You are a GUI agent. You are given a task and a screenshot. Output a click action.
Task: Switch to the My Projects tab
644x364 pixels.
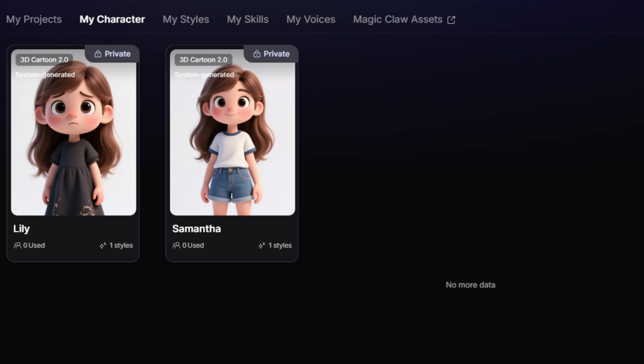click(34, 20)
